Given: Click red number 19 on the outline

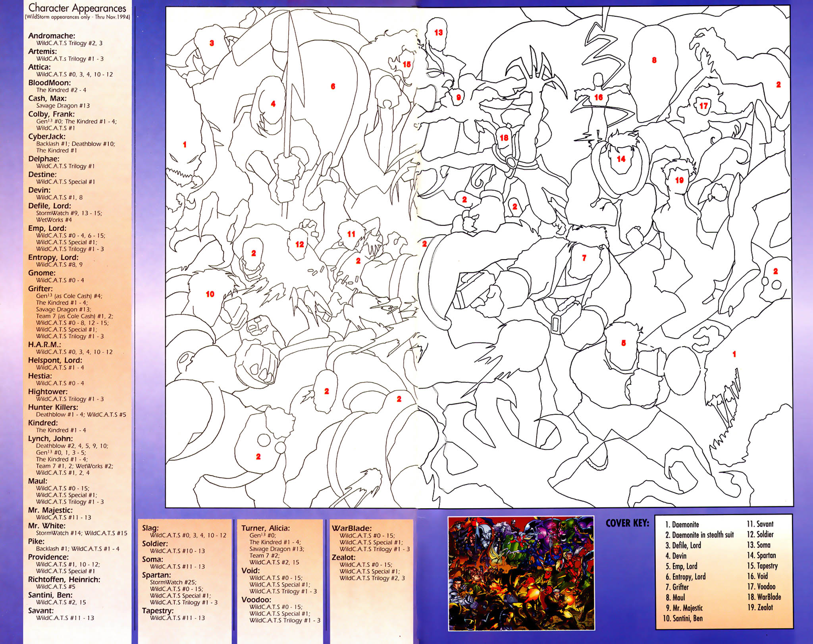Looking at the screenshot, I should [680, 180].
